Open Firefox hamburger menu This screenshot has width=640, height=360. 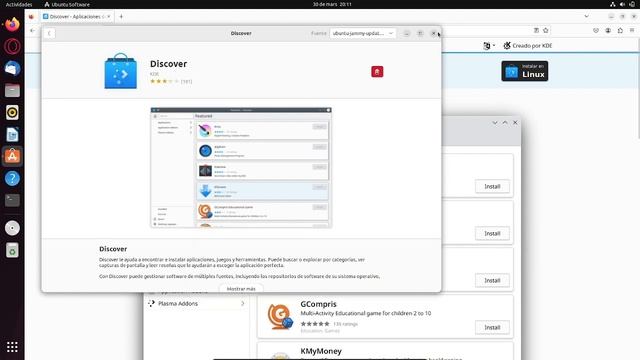632,31
